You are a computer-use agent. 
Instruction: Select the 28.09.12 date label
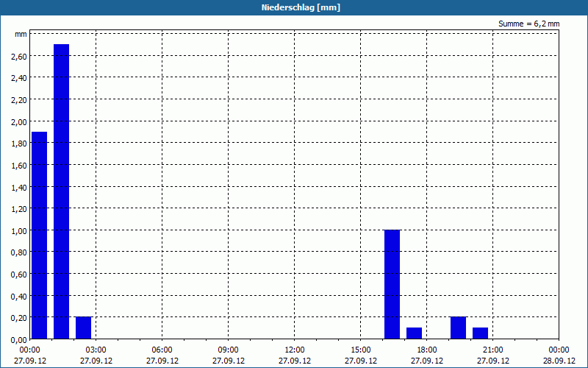point(559,361)
